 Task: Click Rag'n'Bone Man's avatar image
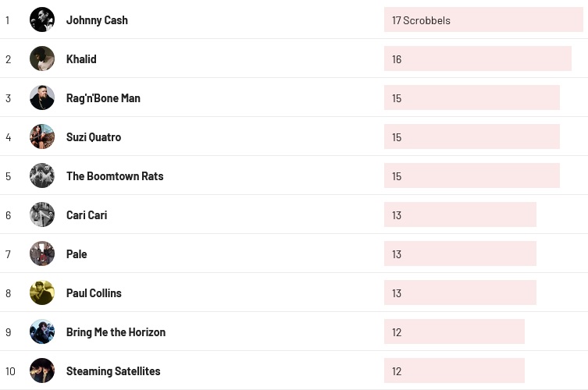[x=42, y=97]
